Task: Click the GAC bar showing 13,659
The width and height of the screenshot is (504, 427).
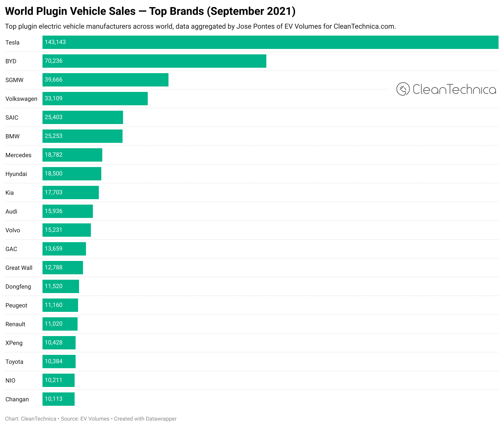Action: (64, 249)
